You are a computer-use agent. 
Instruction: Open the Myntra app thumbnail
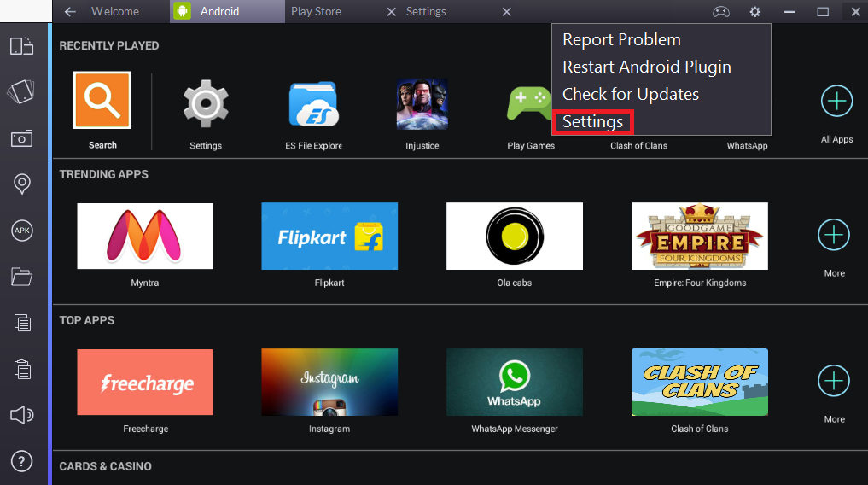(x=145, y=236)
